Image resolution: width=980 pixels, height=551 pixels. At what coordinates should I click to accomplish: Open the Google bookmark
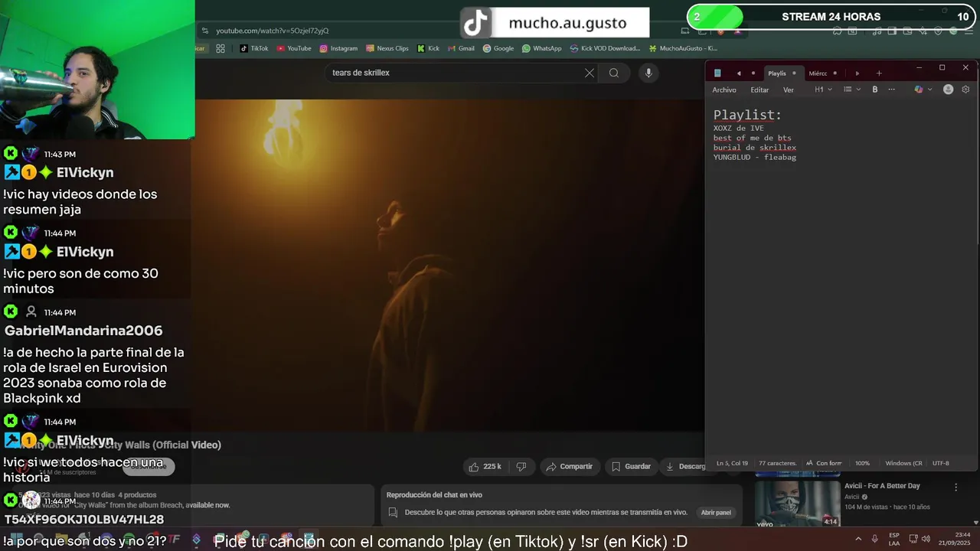coord(498,48)
